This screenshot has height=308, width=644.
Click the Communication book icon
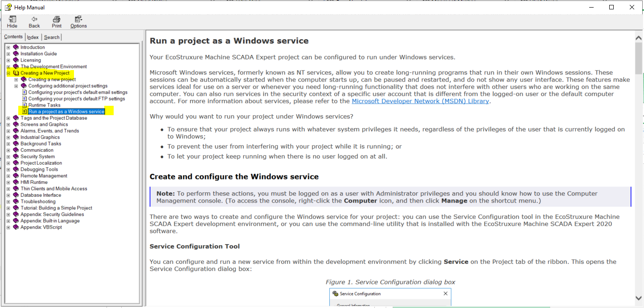(x=16, y=150)
